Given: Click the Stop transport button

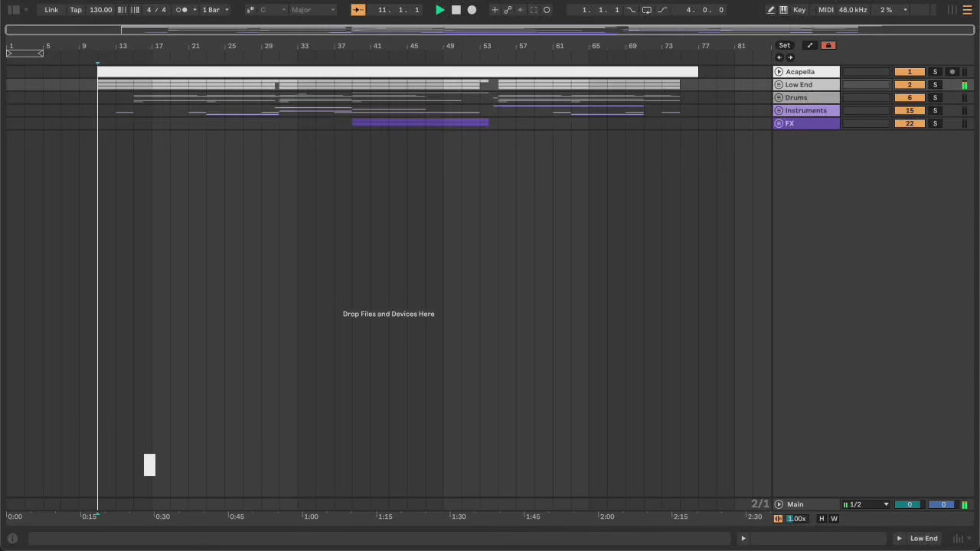Looking at the screenshot, I should (x=456, y=10).
